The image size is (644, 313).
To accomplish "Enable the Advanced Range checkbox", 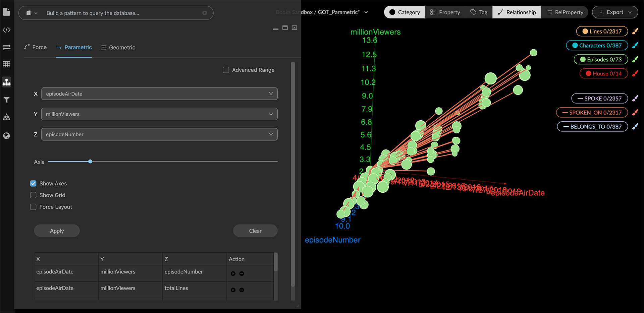I will tap(226, 70).
